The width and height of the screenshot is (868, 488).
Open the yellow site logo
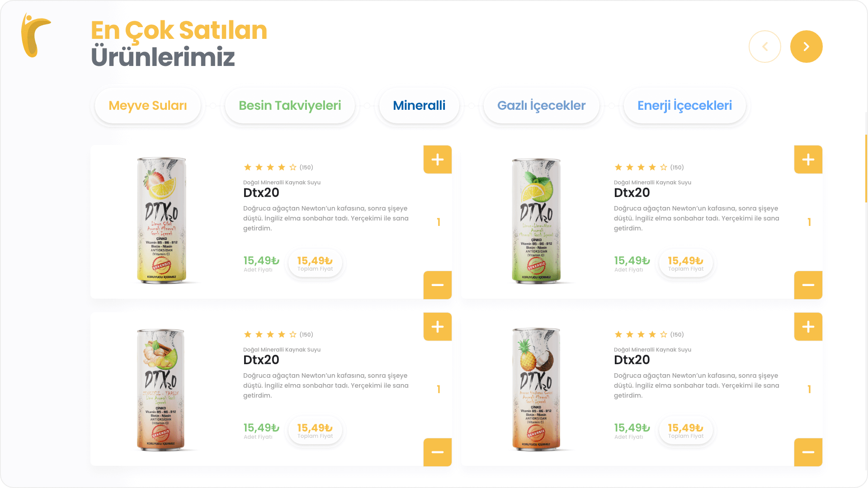tap(36, 35)
